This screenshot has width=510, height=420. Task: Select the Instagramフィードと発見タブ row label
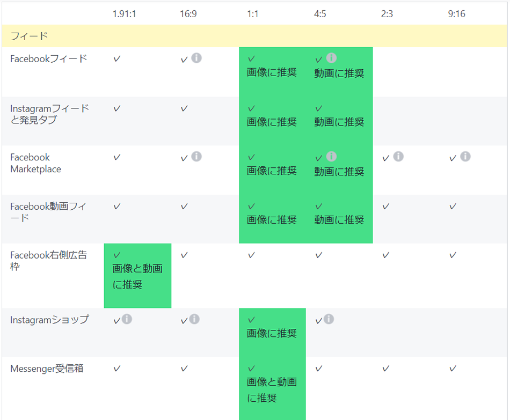coord(50,114)
